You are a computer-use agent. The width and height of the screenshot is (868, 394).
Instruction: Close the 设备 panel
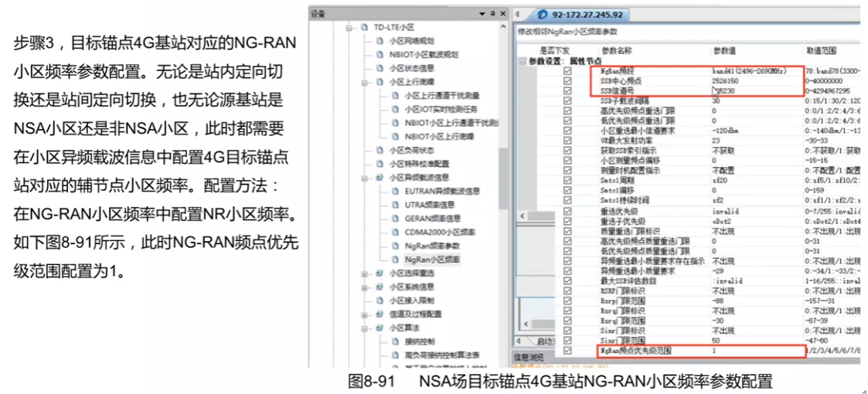(x=502, y=14)
